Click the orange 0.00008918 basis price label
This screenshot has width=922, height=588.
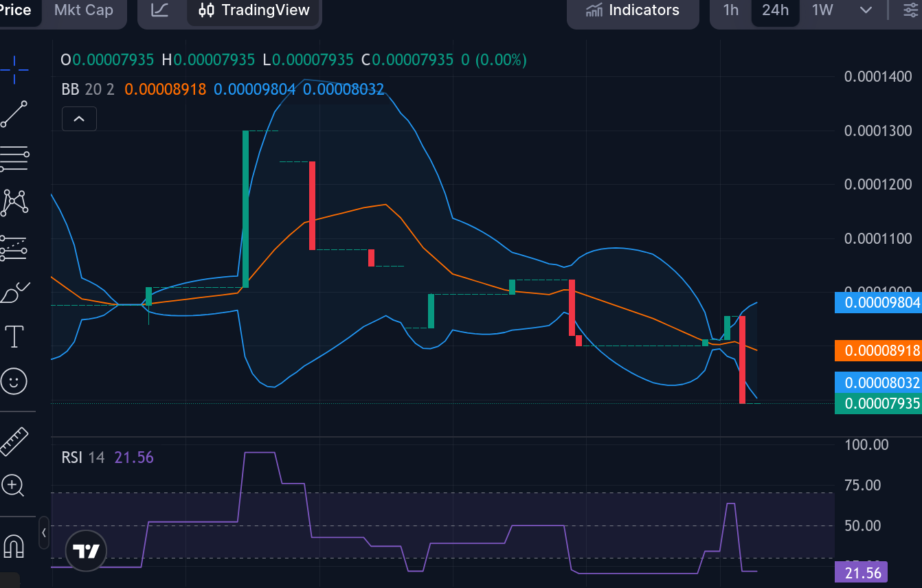pyautogui.click(x=877, y=350)
